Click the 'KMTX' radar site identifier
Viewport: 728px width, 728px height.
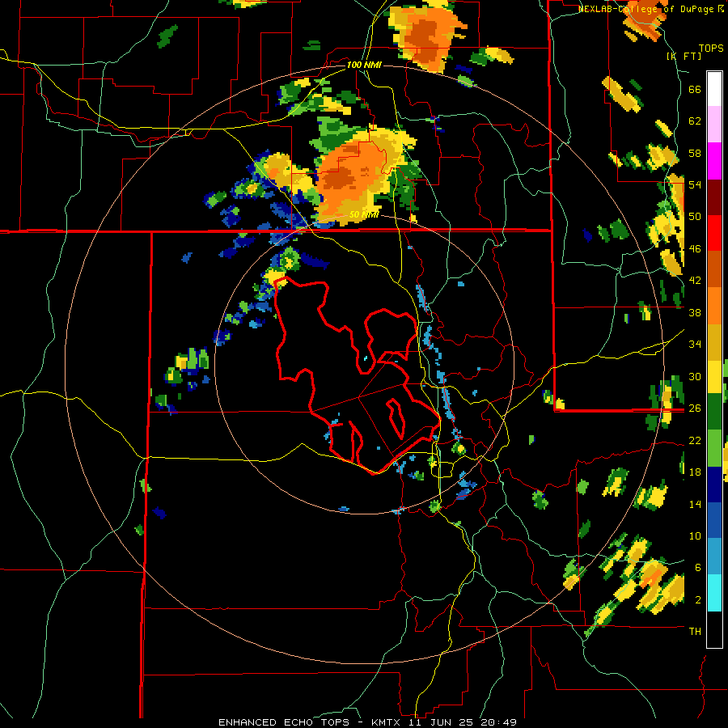coord(387,722)
